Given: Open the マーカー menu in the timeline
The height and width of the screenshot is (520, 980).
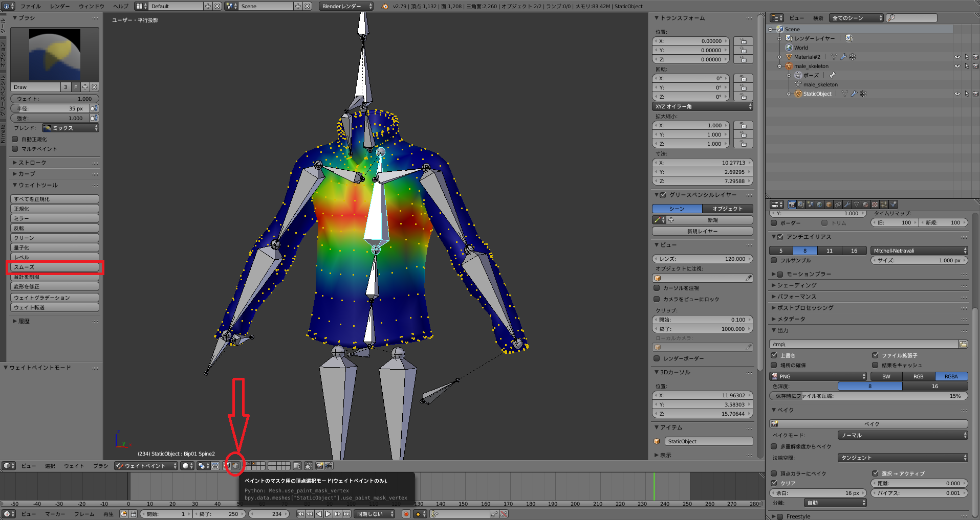Looking at the screenshot, I should click(x=55, y=514).
